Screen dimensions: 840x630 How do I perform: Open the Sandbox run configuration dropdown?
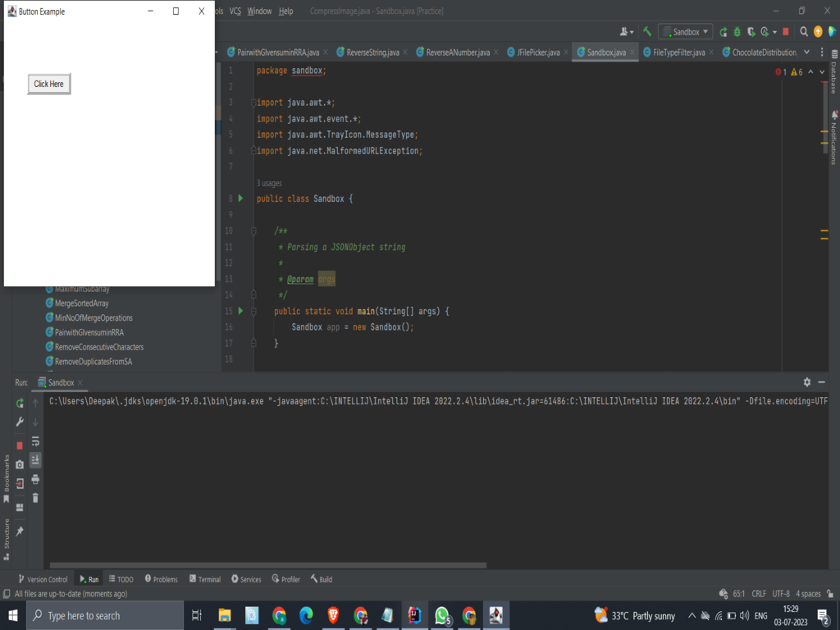(x=686, y=32)
